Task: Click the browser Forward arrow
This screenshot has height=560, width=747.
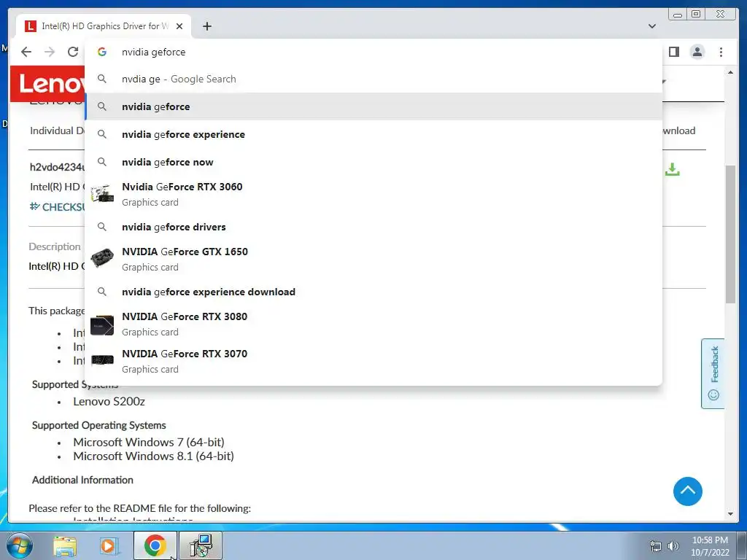Action: click(x=50, y=52)
